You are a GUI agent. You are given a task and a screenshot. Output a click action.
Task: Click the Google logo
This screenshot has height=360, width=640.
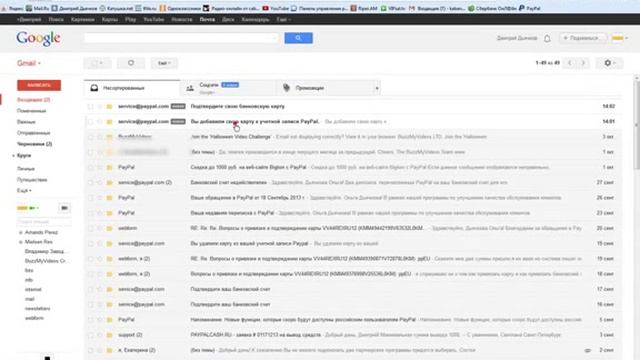(x=38, y=39)
